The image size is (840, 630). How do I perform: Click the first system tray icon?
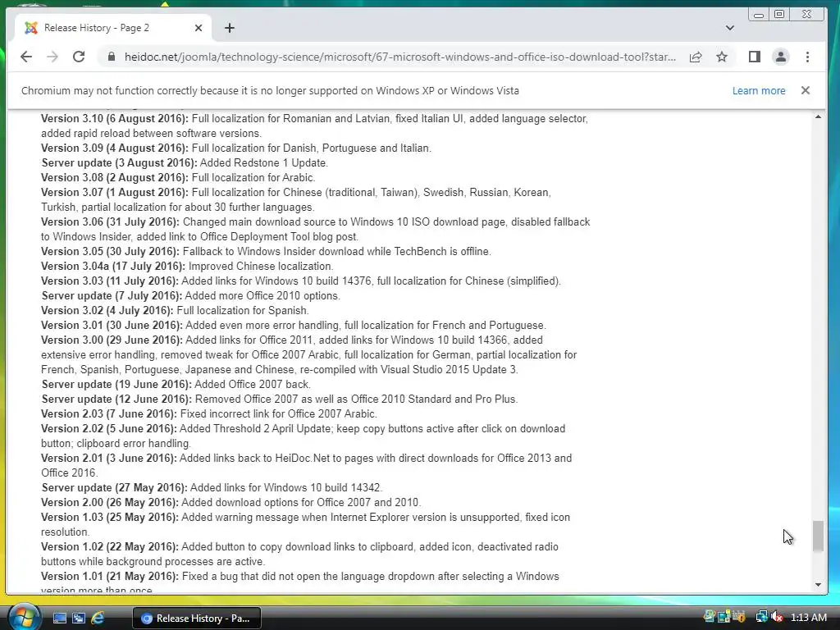(709, 617)
